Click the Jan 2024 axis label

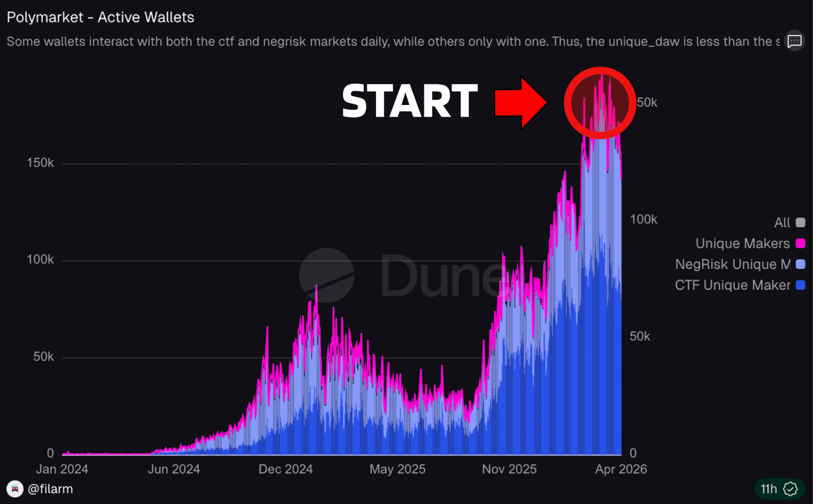click(63, 469)
